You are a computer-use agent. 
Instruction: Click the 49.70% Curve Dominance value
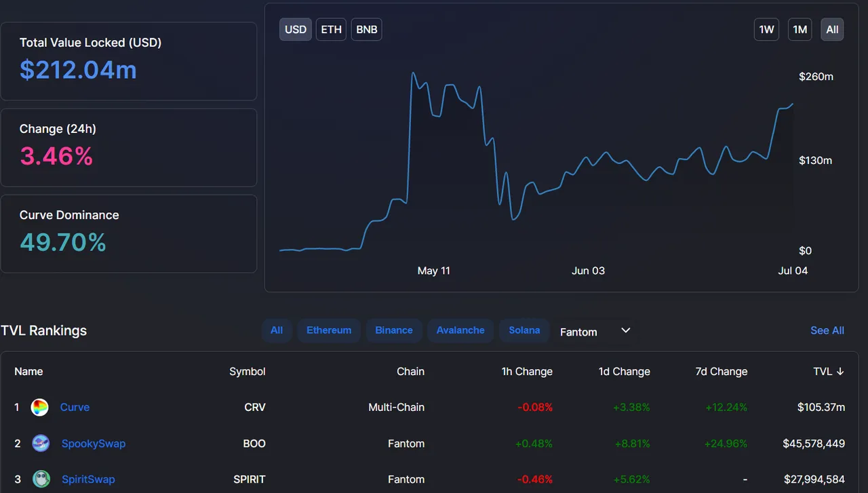pyautogui.click(x=63, y=242)
